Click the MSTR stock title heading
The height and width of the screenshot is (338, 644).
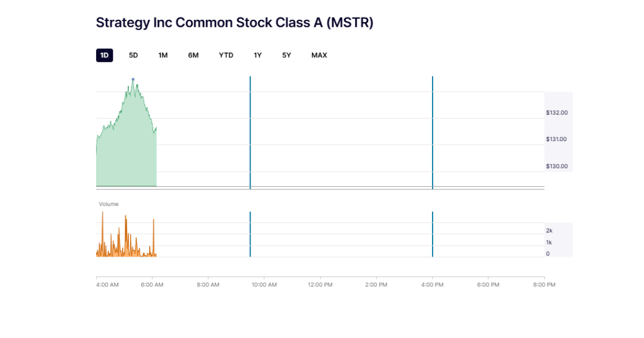[x=235, y=23]
